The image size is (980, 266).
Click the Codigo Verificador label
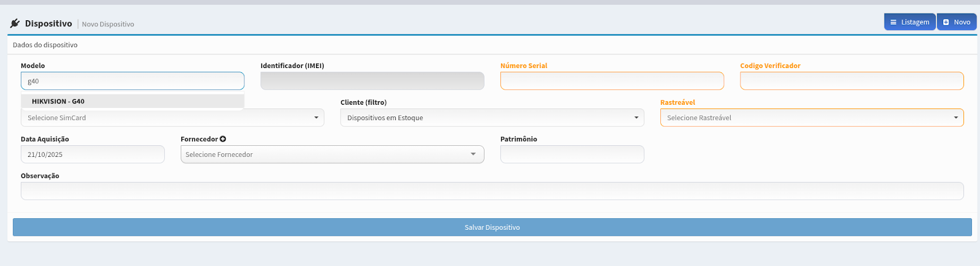point(770,66)
